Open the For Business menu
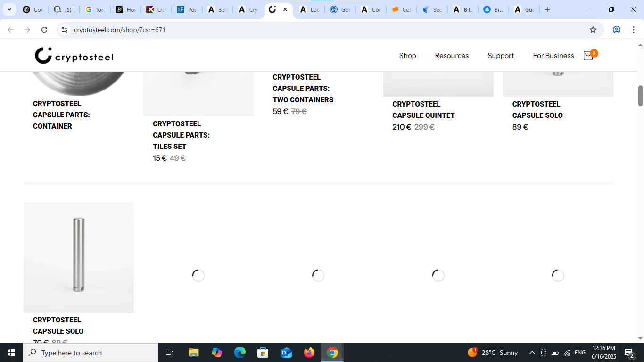This screenshot has width=644, height=362. click(553, 56)
